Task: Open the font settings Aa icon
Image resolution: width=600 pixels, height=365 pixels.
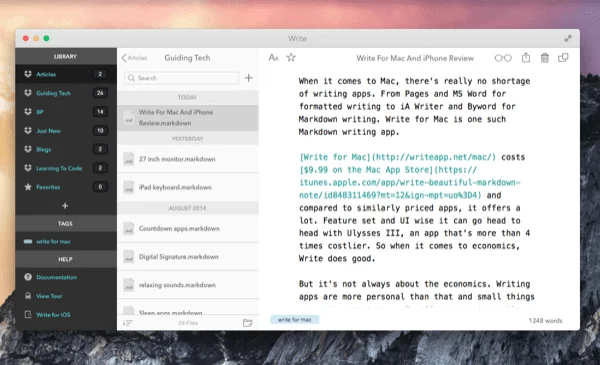Action: [273, 58]
